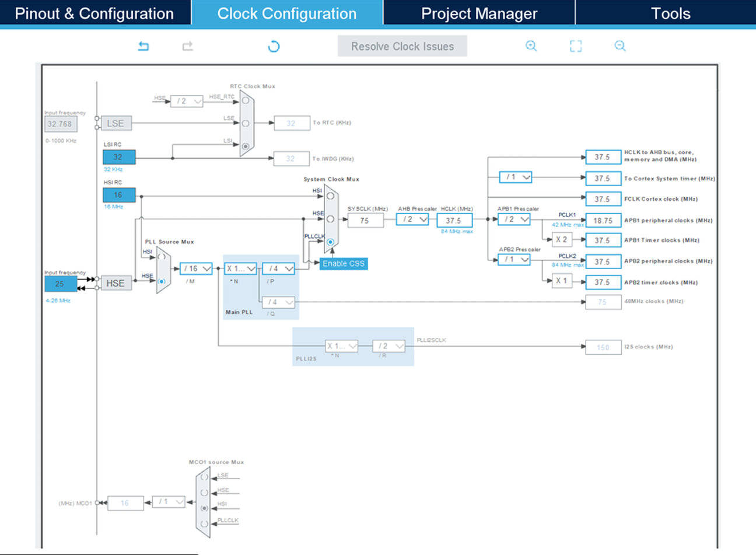Screen dimensions: 756x555
Task: Select HSI in PLL Source Mux
Action: [x=162, y=257]
